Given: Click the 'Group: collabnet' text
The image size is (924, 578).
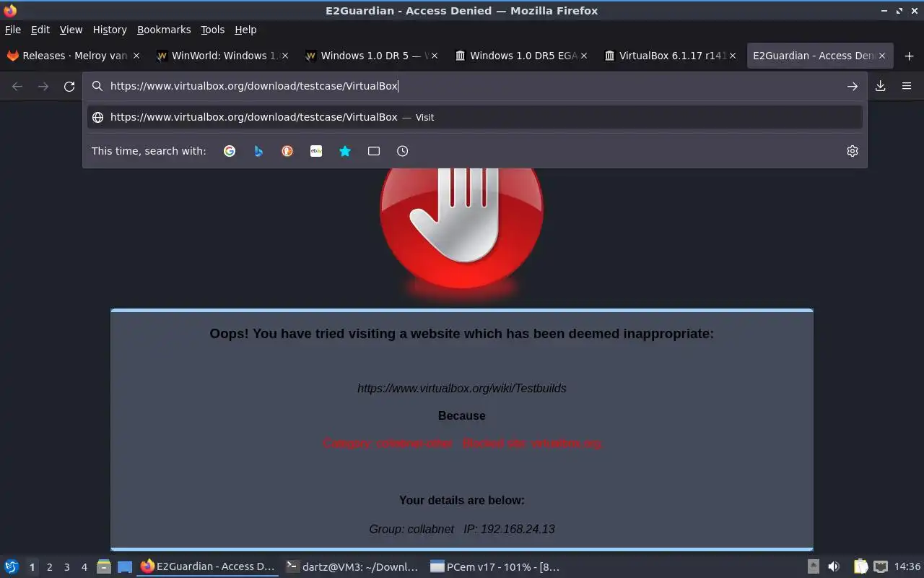Looking at the screenshot, I should tap(411, 529).
